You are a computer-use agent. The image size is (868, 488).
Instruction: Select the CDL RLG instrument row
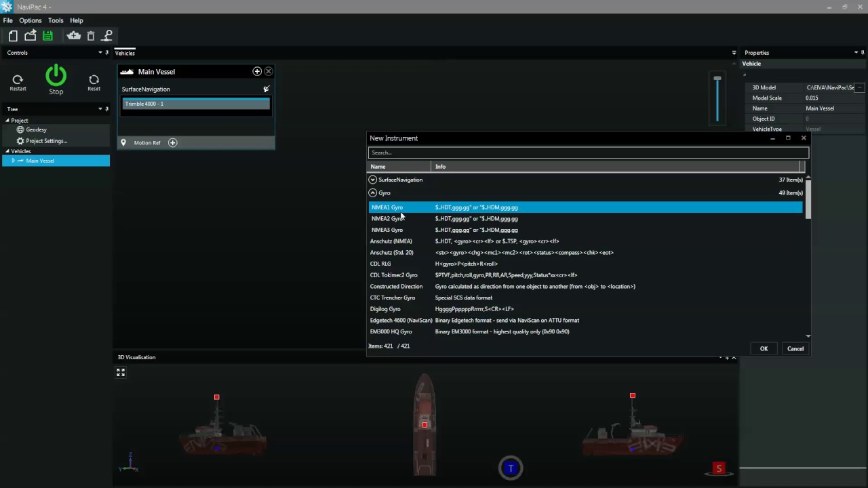[585, 264]
